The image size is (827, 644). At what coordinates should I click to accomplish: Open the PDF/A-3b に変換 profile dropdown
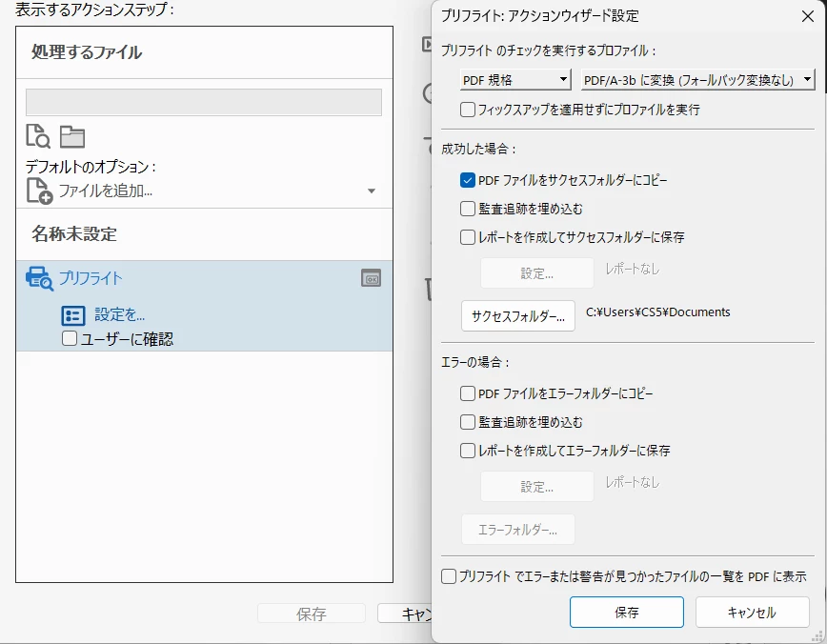697,80
